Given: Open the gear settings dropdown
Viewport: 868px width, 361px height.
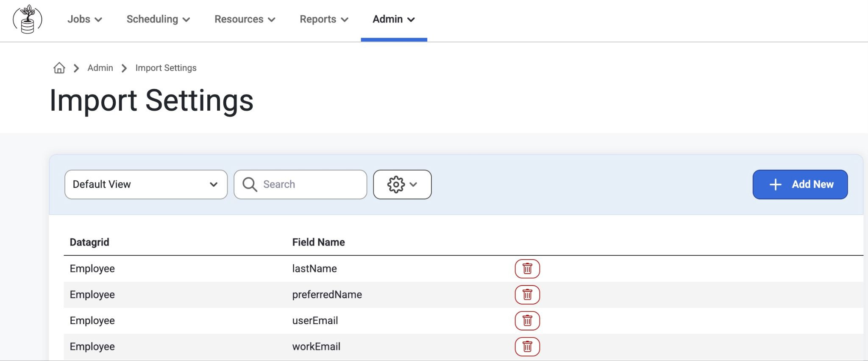Looking at the screenshot, I should (x=402, y=185).
